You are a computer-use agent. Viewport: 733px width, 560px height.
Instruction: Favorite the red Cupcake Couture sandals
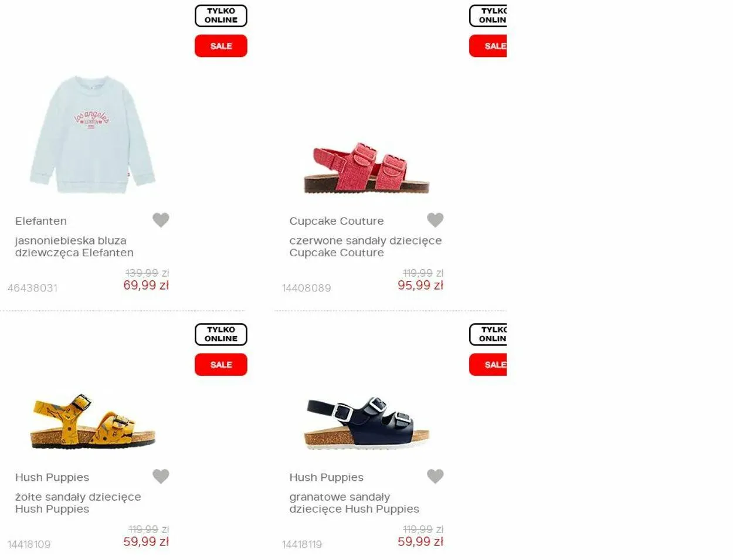coord(435,220)
